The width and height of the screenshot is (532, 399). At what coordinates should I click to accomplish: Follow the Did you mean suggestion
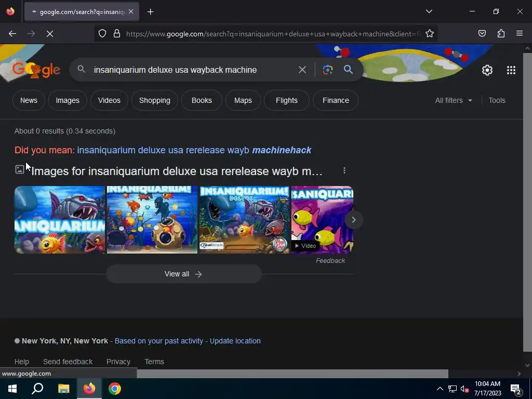[x=194, y=150]
